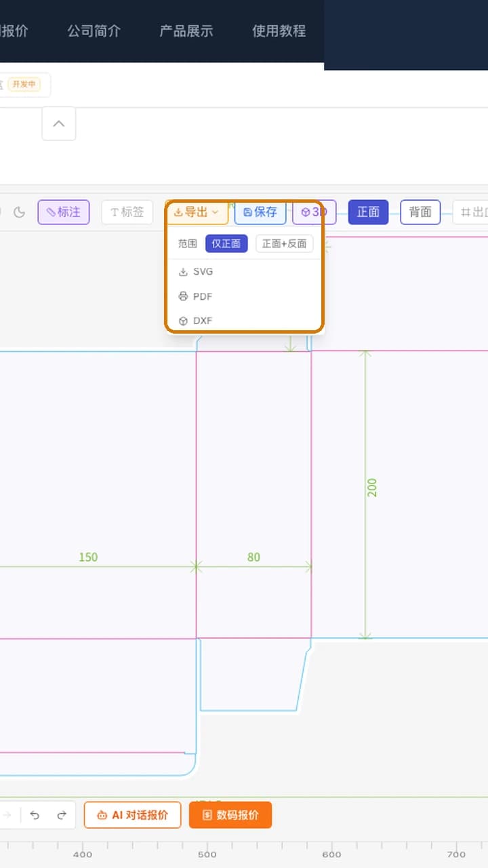This screenshot has width=488, height=868.
Task: Click the undo arrow icon
Action: 35,815
